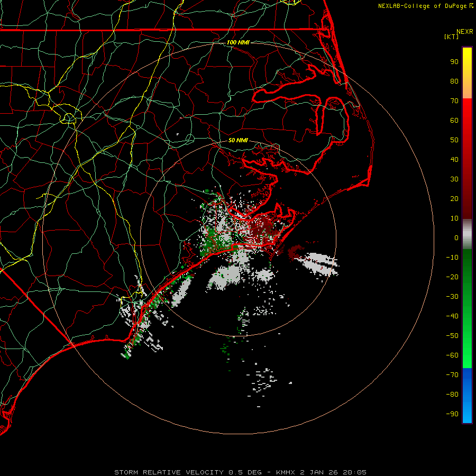The height and width of the screenshot is (476, 476).
Task: Click the 30 value on the velocity scale
Action: click(x=454, y=179)
